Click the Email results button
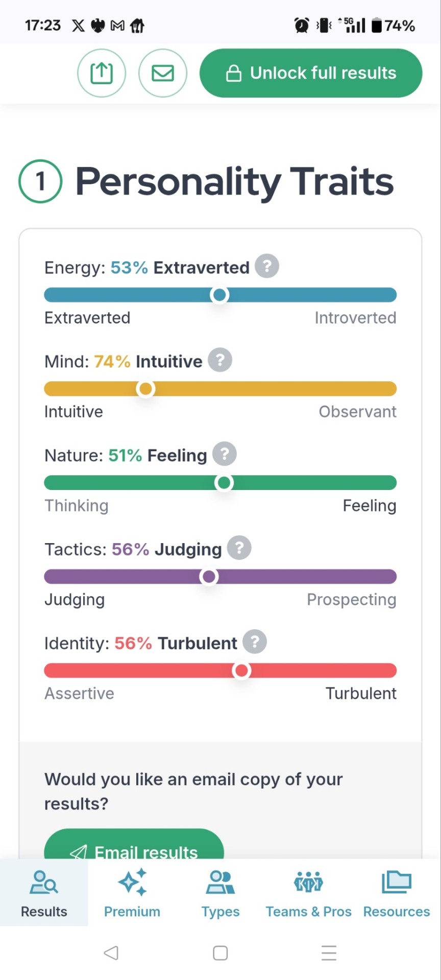The height and width of the screenshot is (980, 441). [134, 844]
